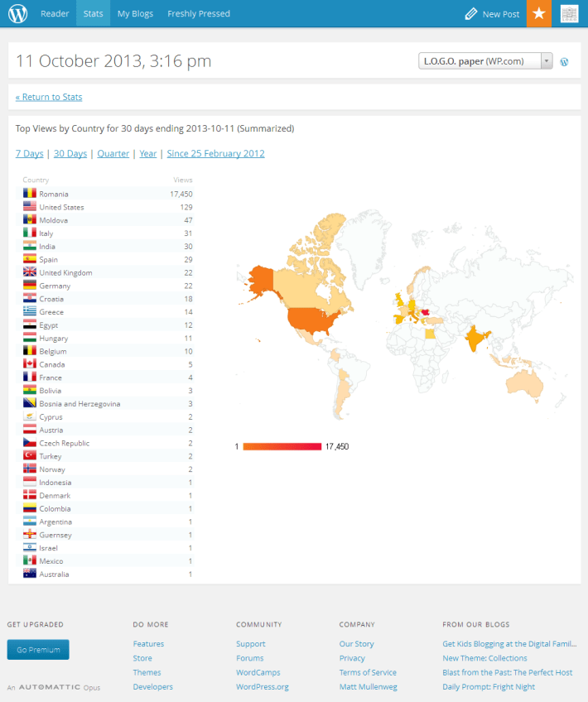Create a New Post
Screen dimensions: 588x702
[501, 14]
